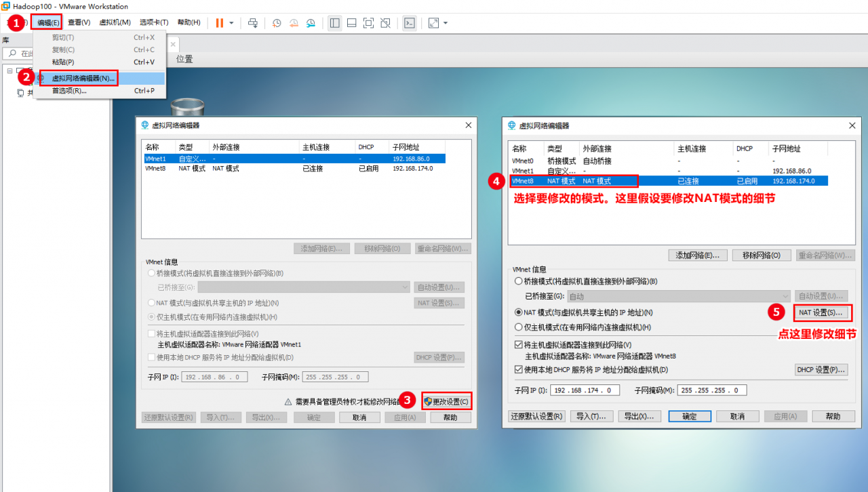This screenshot has height=492, width=868.
Task: Click 移除网络(O) button in right dialog
Action: (x=762, y=255)
